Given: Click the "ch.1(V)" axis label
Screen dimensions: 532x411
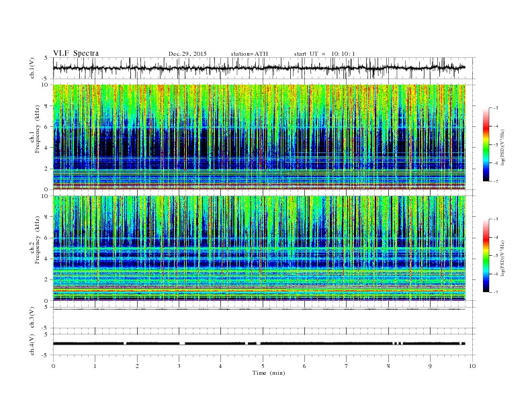Looking at the screenshot, I should (32, 68).
